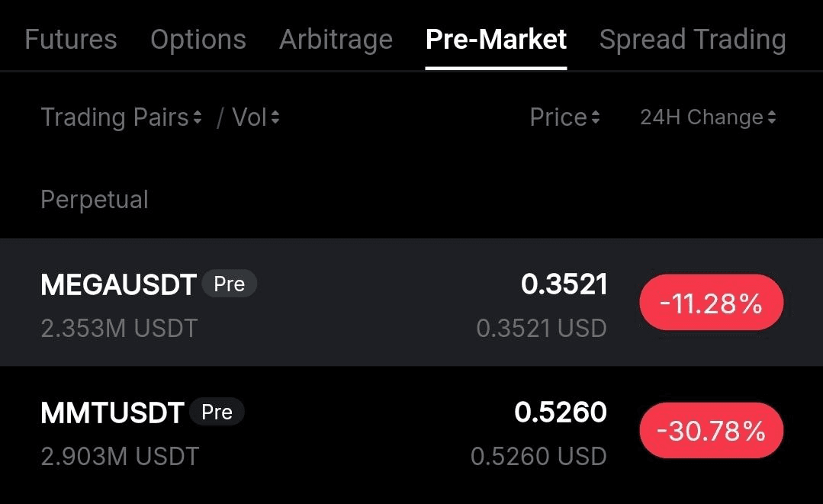
Task: Open the MMTUSDT trading pair
Action: pyautogui.click(x=111, y=412)
